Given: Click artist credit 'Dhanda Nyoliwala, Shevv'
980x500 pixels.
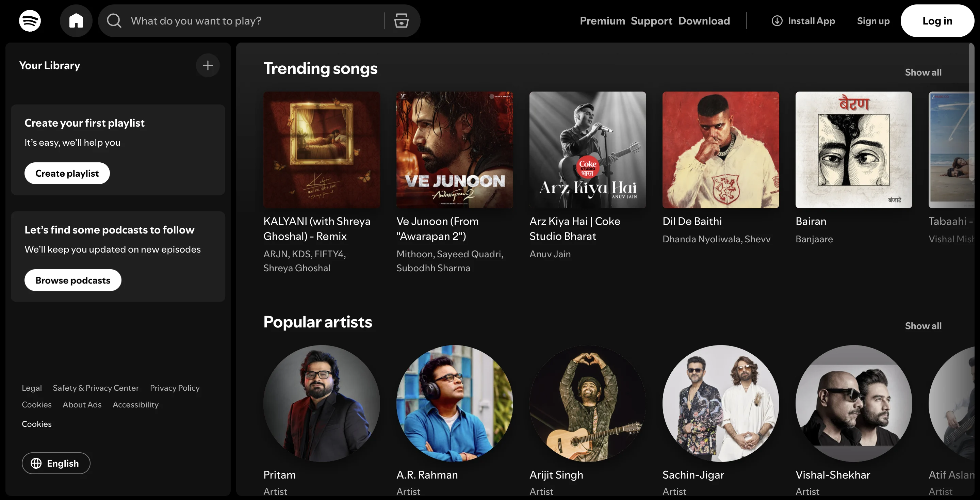Looking at the screenshot, I should (x=716, y=239).
